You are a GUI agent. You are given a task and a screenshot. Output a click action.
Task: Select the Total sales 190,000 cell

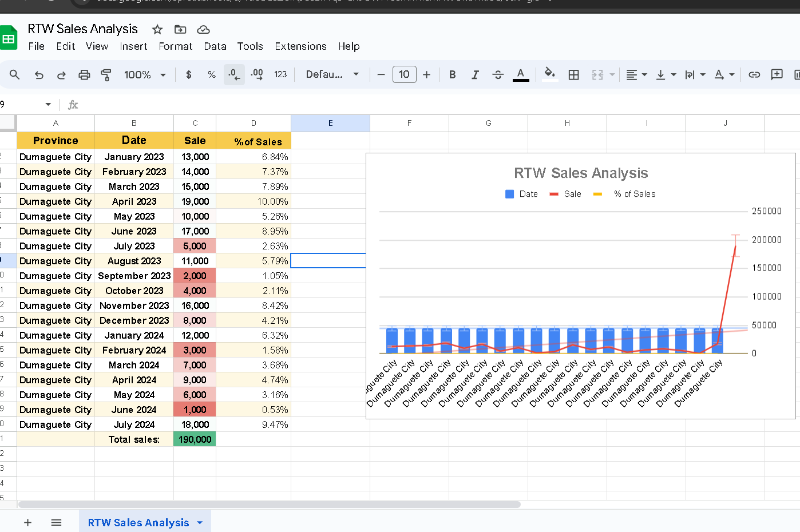pyautogui.click(x=195, y=439)
